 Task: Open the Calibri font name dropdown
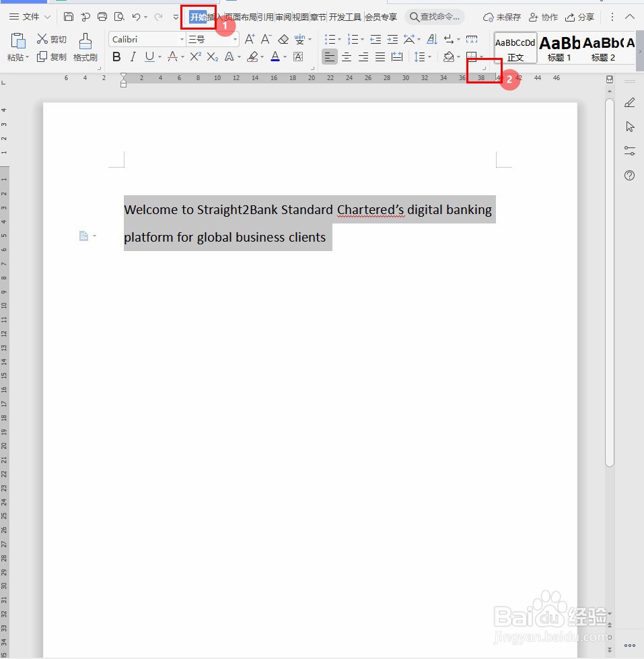(x=182, y=40)
